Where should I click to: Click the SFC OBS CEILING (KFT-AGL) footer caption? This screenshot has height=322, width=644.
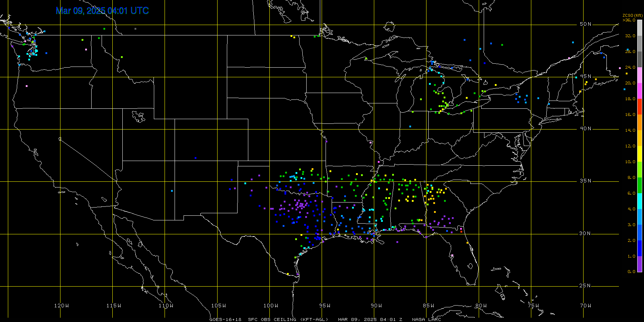click(x=288, y=319)
